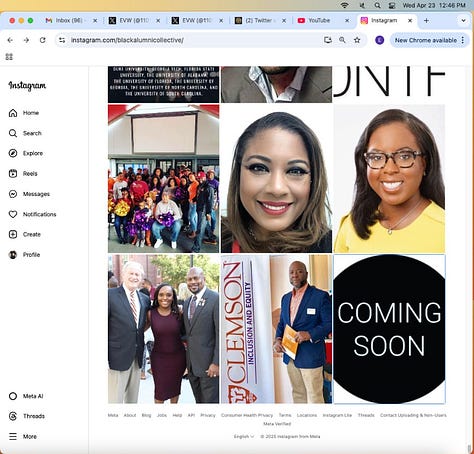The height and width of the screenshot is (454, 474).
Task: Open the Wi-Fi menu bar icon
Action: tap(344, 5)
